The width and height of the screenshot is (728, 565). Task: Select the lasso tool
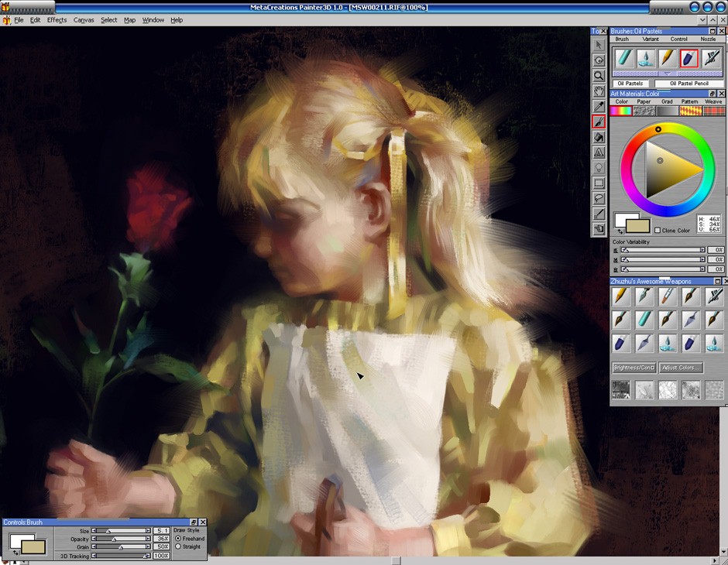599,198
